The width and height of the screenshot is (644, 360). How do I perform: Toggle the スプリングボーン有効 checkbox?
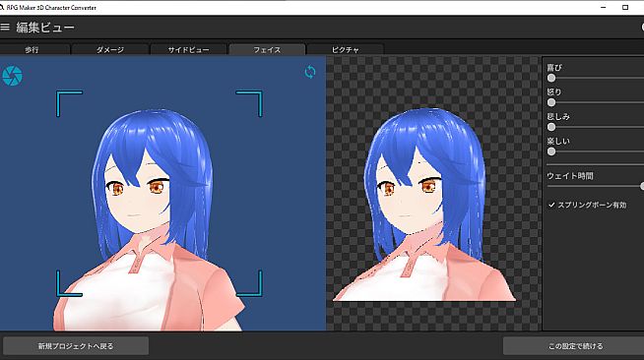pyautogui.click(x=551, y=205)
